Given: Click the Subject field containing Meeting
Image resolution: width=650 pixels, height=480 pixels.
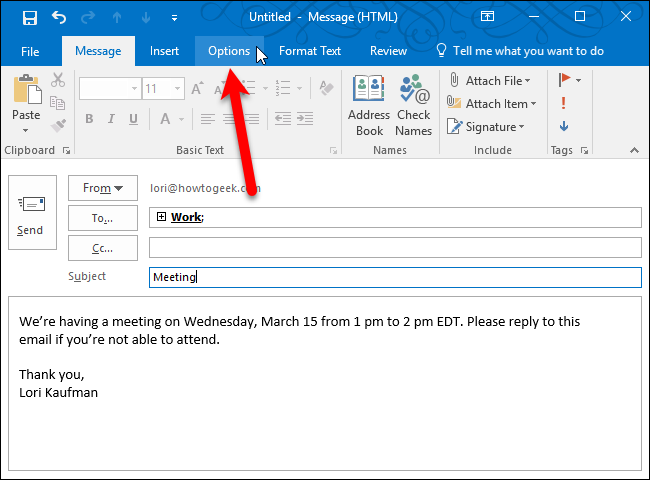Looking at the screenshot, I should 395,277.
